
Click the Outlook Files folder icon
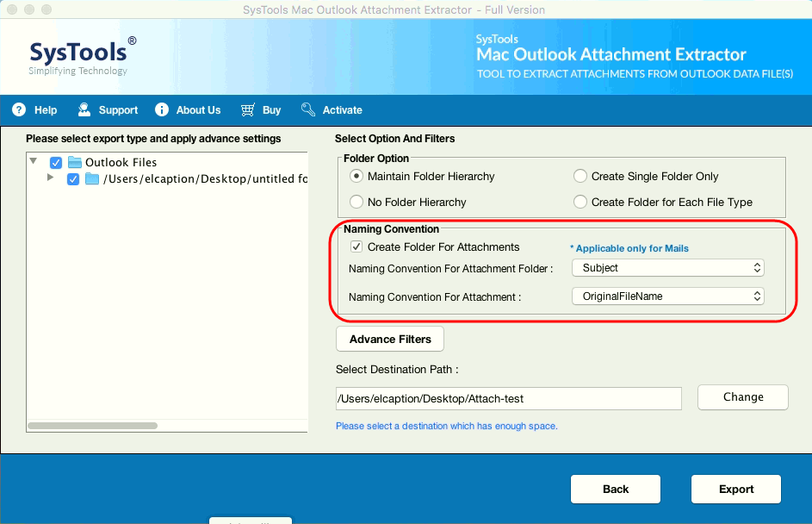point(75,162)
